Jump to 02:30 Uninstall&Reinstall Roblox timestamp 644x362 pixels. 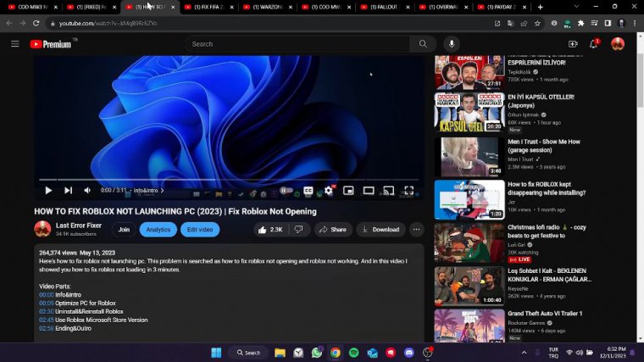point(47,311)
